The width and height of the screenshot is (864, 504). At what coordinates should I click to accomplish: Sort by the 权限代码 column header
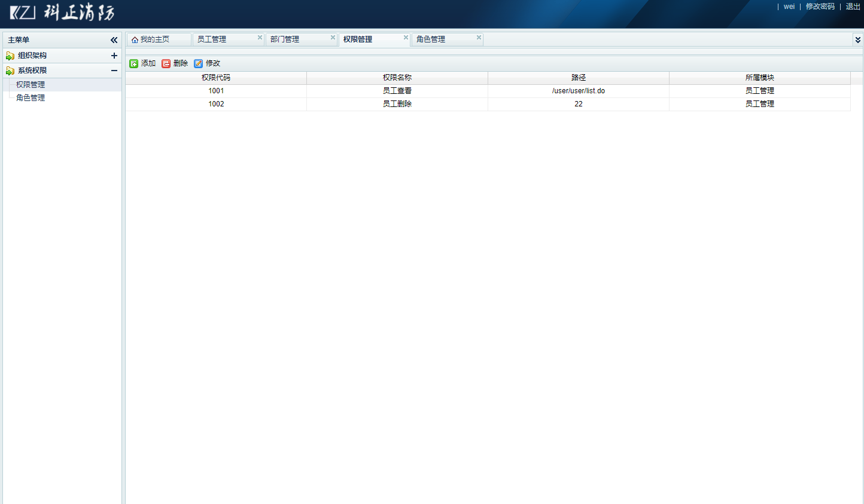[x=216, y=78]
